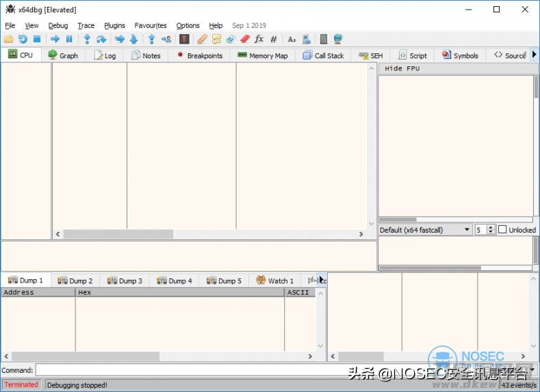Find intermodular calls phone icon

tap(307, 39)
